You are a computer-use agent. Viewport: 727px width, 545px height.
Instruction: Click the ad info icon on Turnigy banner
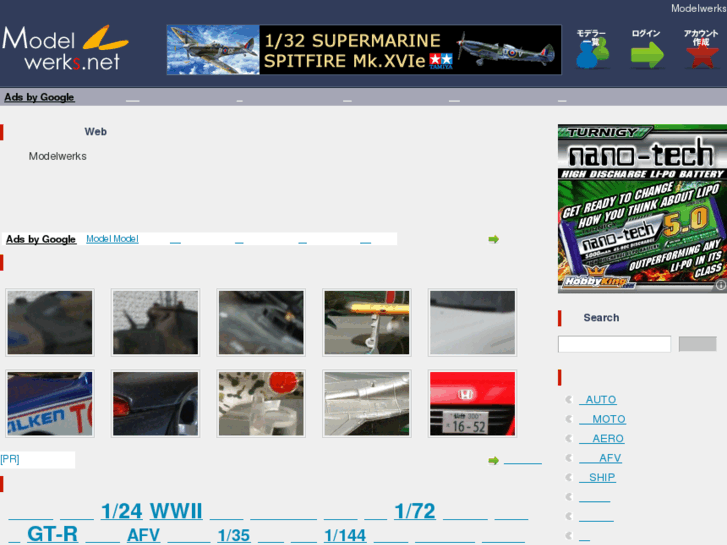tap(721, 285)
